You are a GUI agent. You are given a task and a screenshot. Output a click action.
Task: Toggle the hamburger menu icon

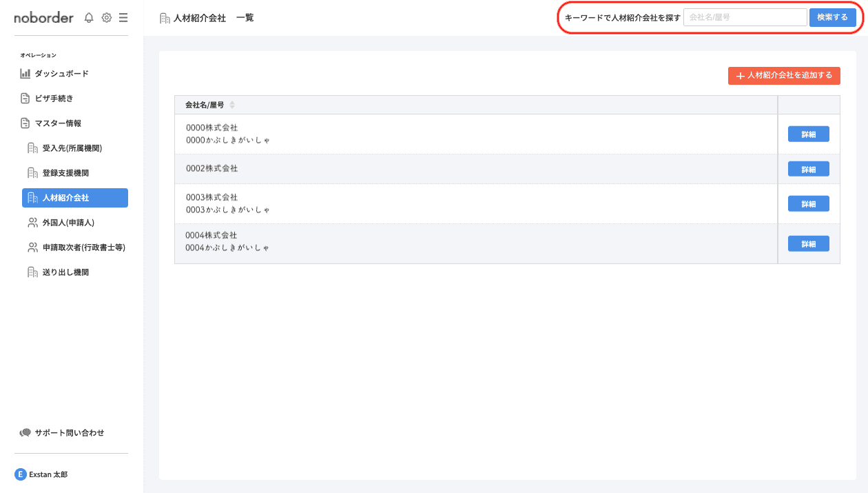pyautogui.click(x=123, y=18)
